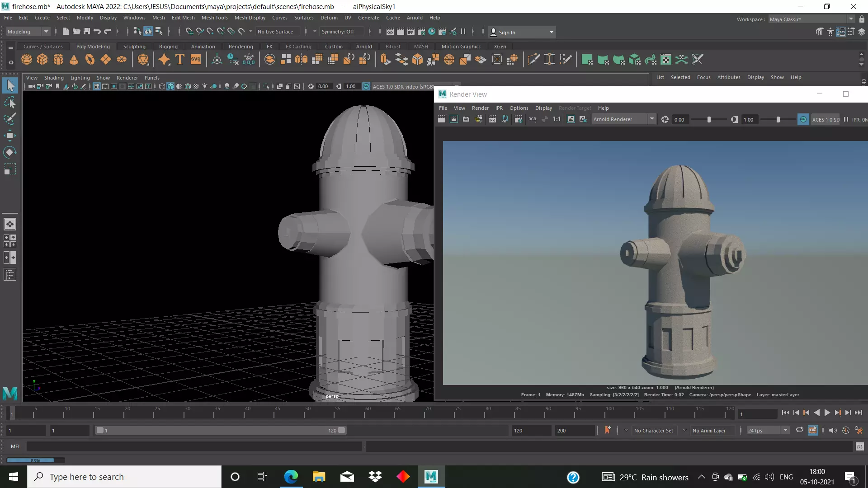
Task: Click the play forwards button
Action: point(827,413)
